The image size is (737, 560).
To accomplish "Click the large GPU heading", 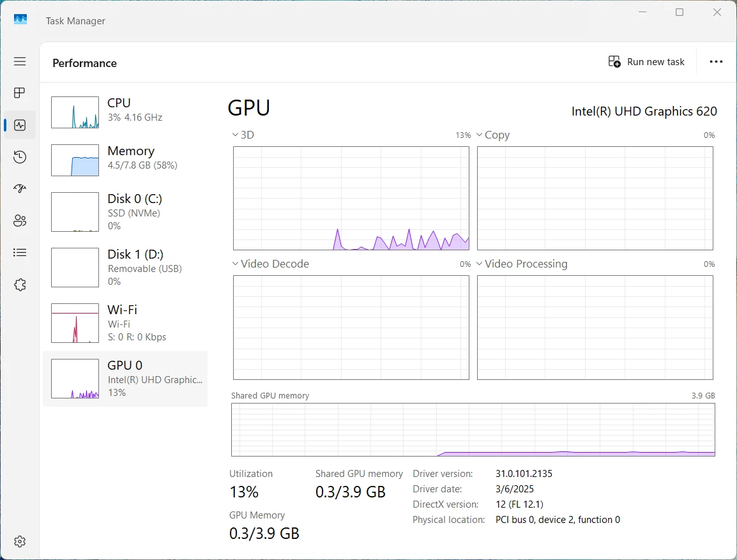I will [x=248, y=107].
